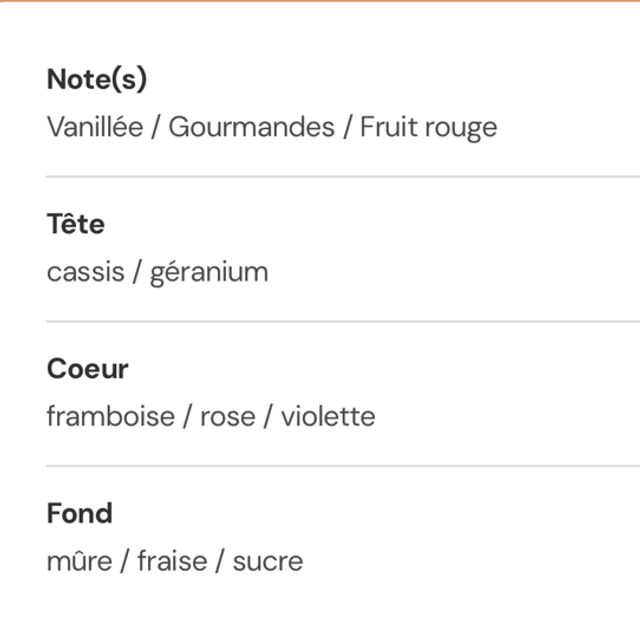Select the "rose" heart note
Viewport: 640px width, 639px height.
pos(227,416)
